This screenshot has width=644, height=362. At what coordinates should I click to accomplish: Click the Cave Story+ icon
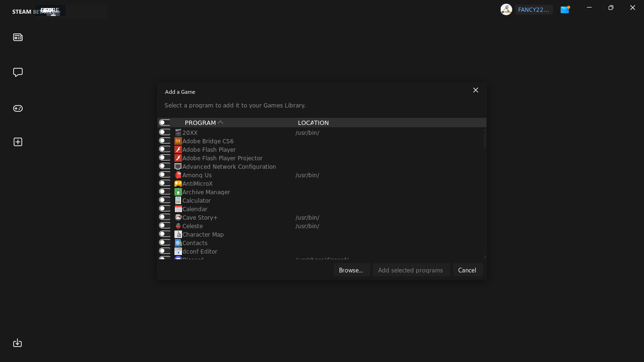(x=178, y=217)
